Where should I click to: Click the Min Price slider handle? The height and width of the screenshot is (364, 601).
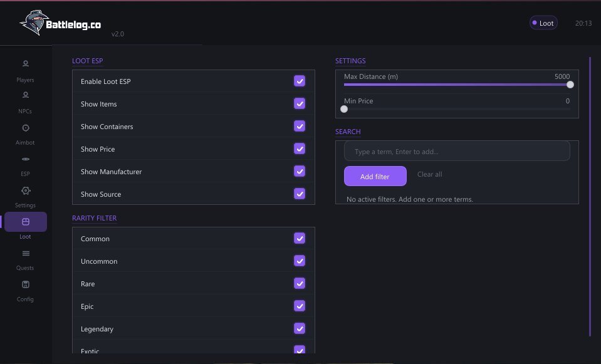pos(344,109)
